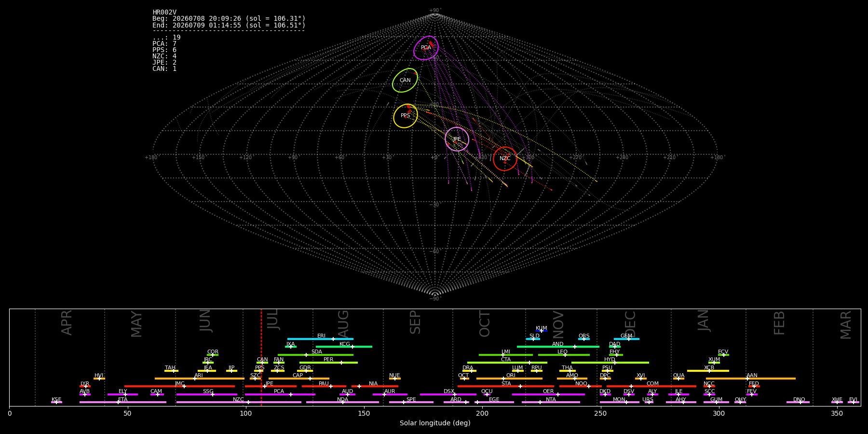
Task: Select the QUA shower bar
Action: pyautogui.click(x=678, y=379)
